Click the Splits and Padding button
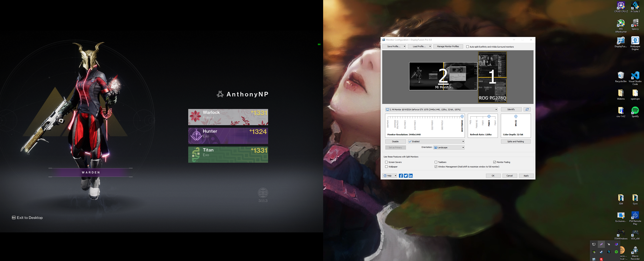This screenshot has height=261, width=644. pos(516,141)
